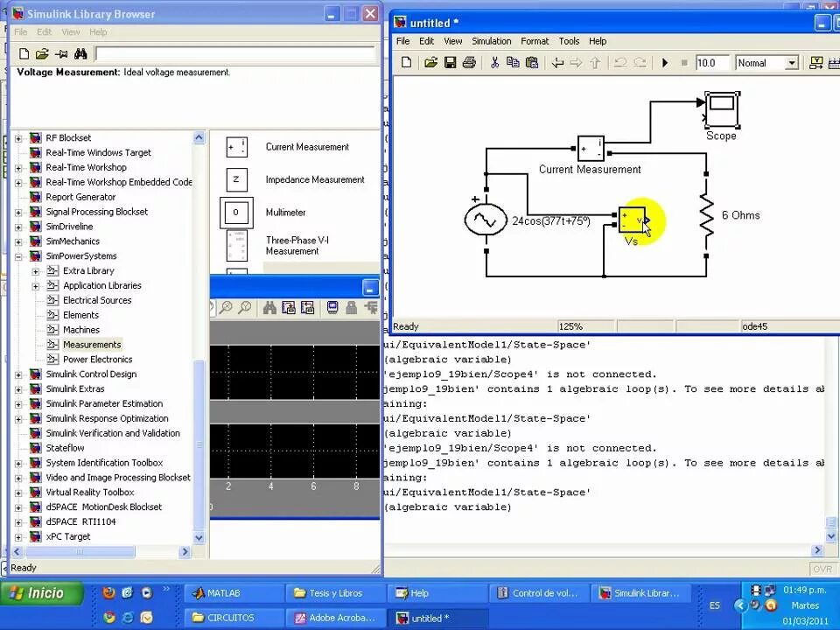840x630 pixels.
Task: Click the lock axes icon in scope toolbar
Action: [352, 307]
